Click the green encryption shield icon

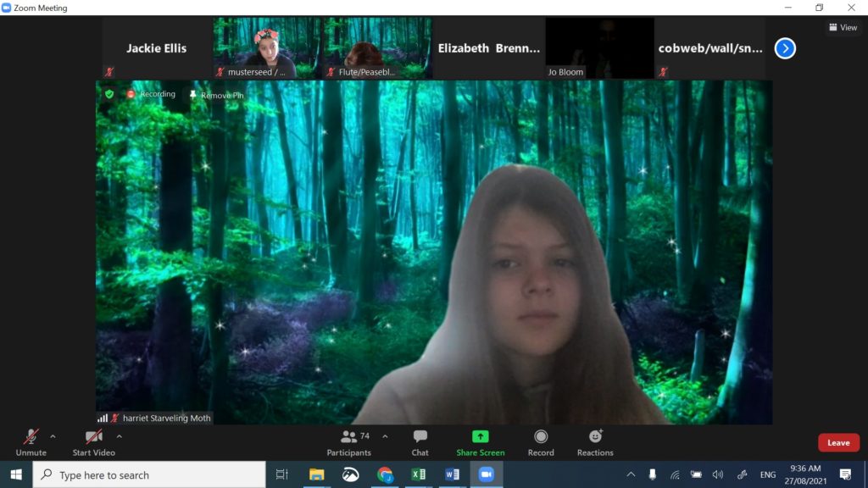point(109,94)
